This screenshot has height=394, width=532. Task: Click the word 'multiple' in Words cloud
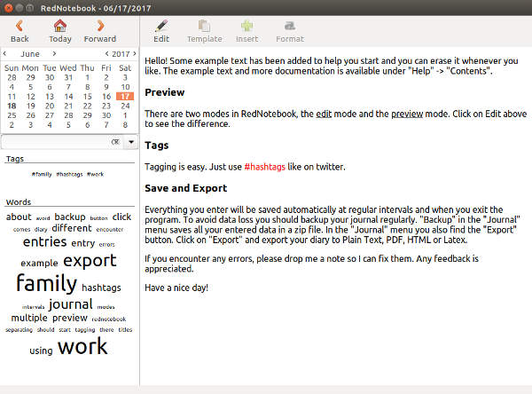coord(29,318)
